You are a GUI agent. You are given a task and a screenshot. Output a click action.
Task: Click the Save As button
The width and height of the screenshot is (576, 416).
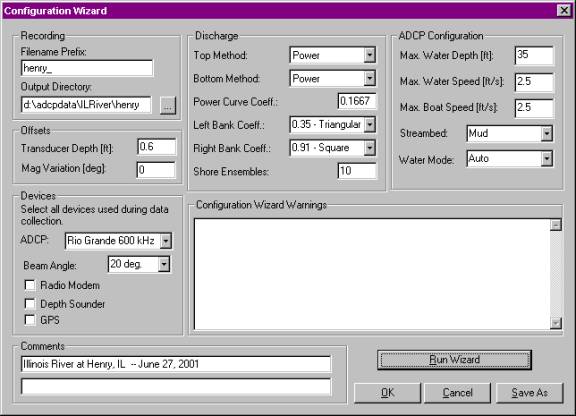(530, 393)
